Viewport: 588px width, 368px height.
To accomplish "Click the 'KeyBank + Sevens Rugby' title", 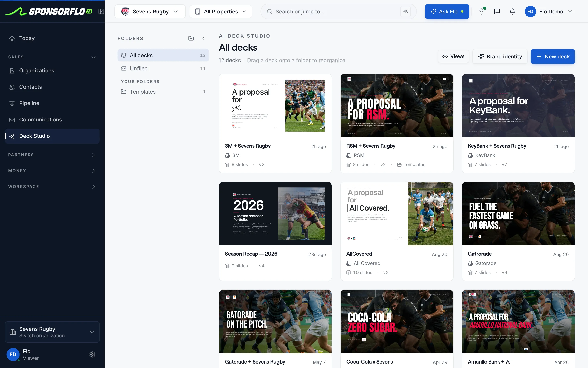I will pos(497,146).
